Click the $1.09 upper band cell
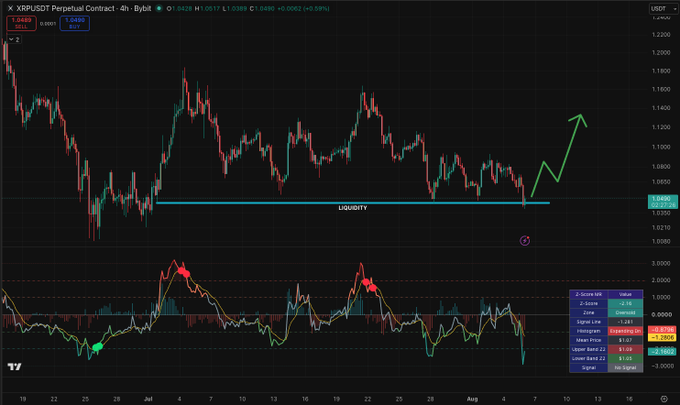 [625, 349]
